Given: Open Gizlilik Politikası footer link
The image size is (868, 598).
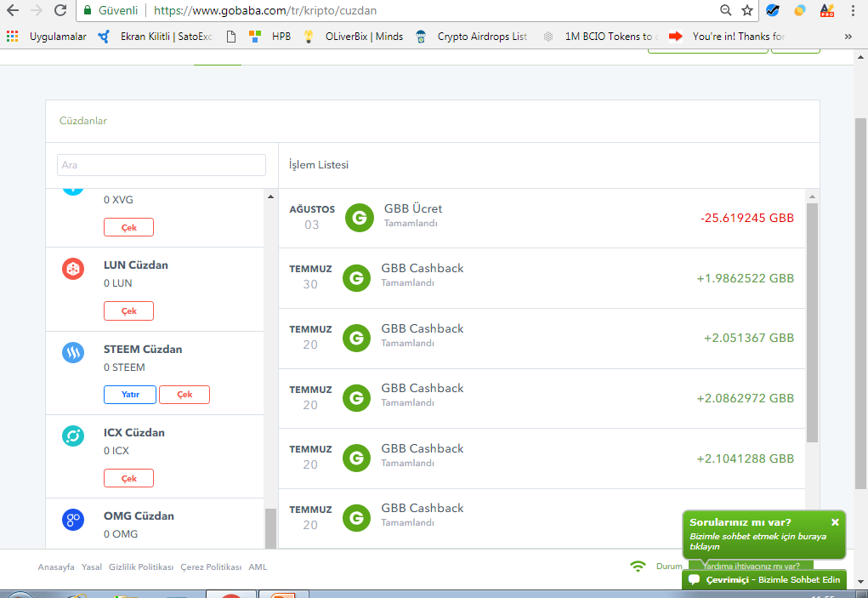Looking at the screenshot, I should [x=141, y=567].
